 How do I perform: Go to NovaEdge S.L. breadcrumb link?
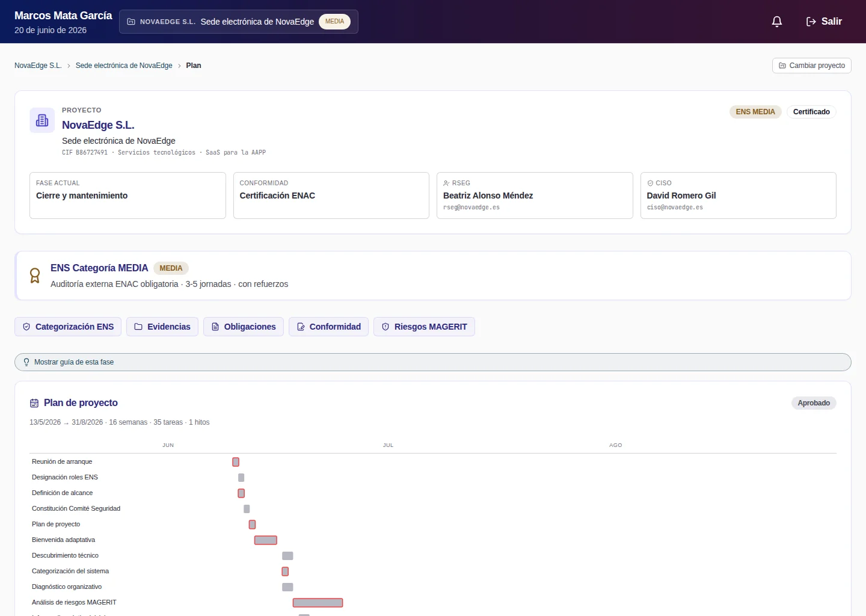(x=38, y=66)
